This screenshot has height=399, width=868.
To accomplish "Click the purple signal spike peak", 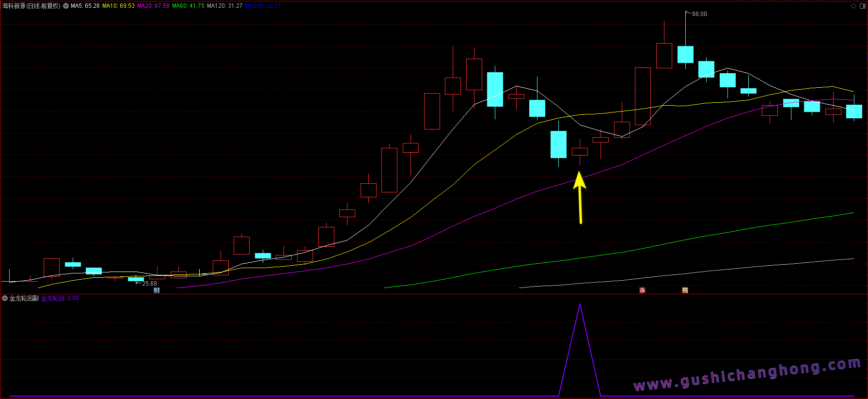I will pyautogui.click(x=580, y=305).
